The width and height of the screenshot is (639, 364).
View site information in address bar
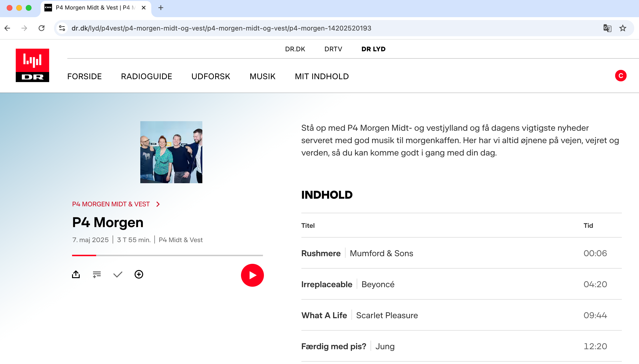(x=62, y=28)
